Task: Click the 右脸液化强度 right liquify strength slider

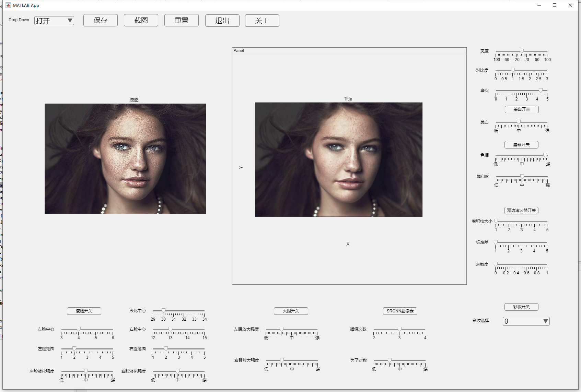Action: [179, 371]
